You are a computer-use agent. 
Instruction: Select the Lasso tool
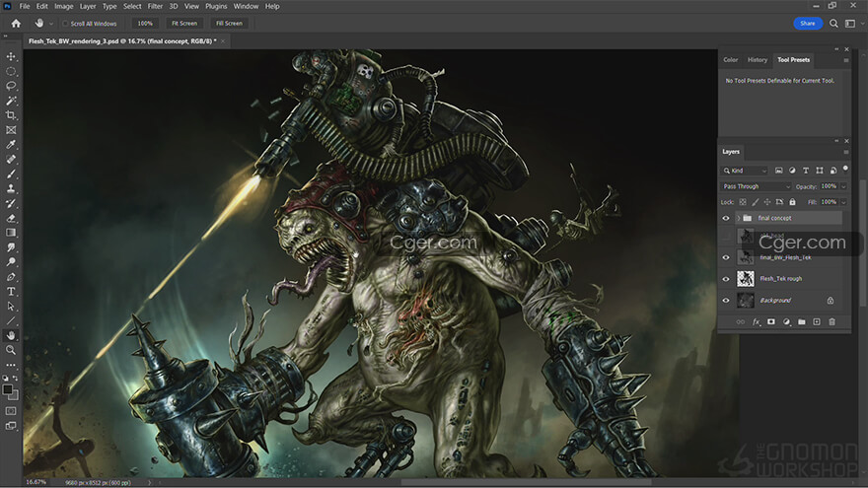(x=11, y=86)
